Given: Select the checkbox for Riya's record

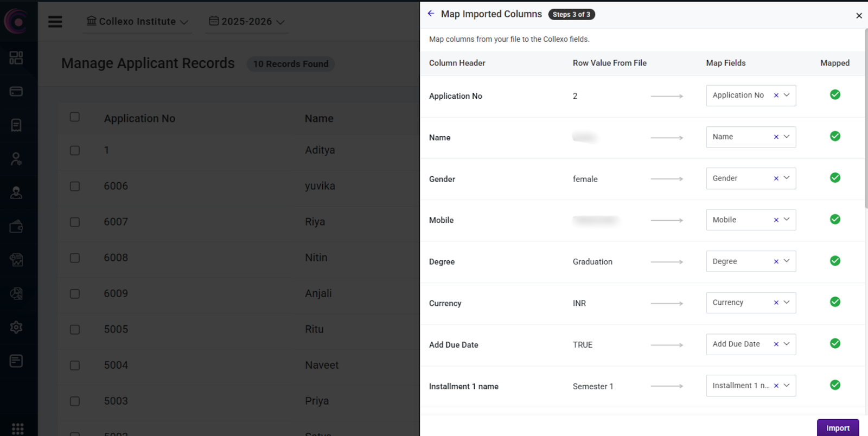Looking at the screenshot, I should coord(75,222).
